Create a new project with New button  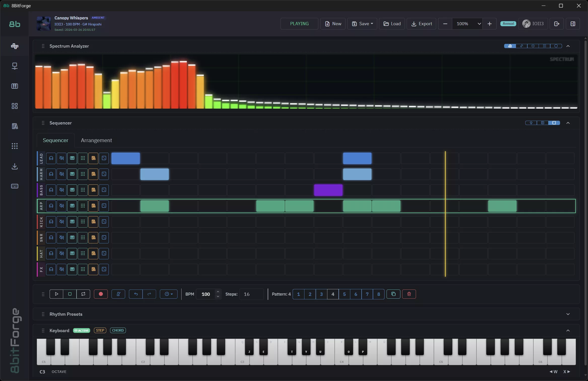(333, 23)
